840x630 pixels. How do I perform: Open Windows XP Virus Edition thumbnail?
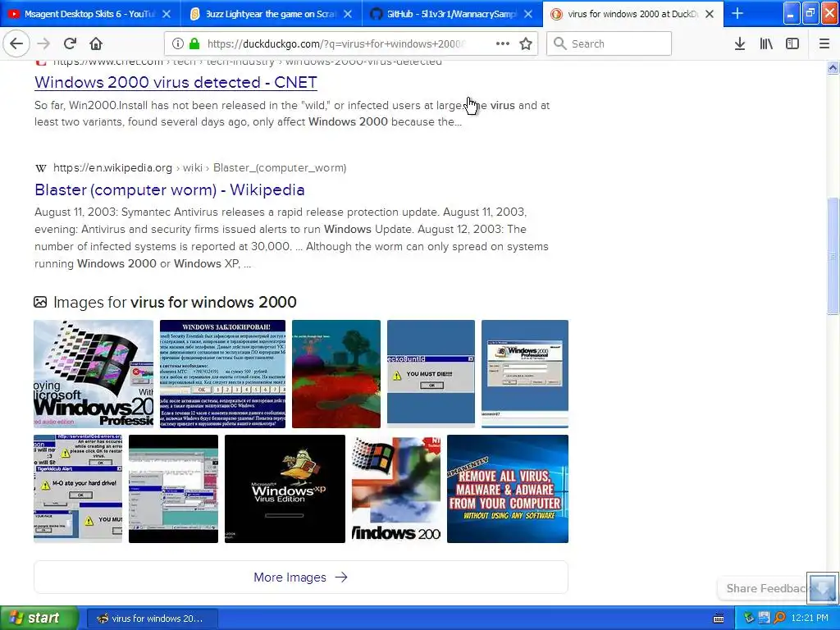285,489
